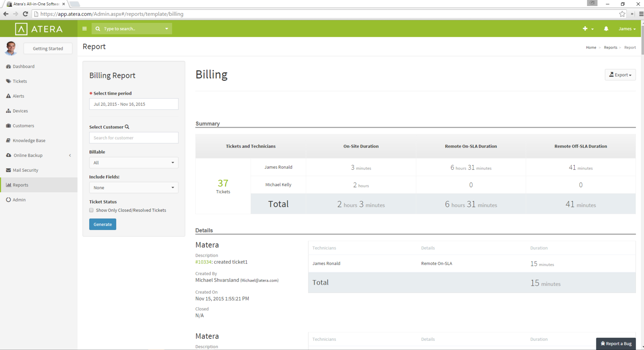Open the Billable All dropdown
Viewport: 644px width, 350px height.
coord(134,163)
